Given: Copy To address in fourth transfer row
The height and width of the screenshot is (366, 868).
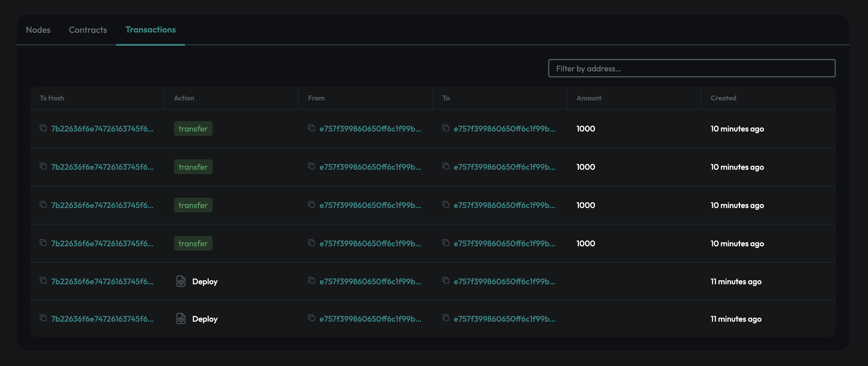Looking at the screenshot, I should (x=446, y=243).
